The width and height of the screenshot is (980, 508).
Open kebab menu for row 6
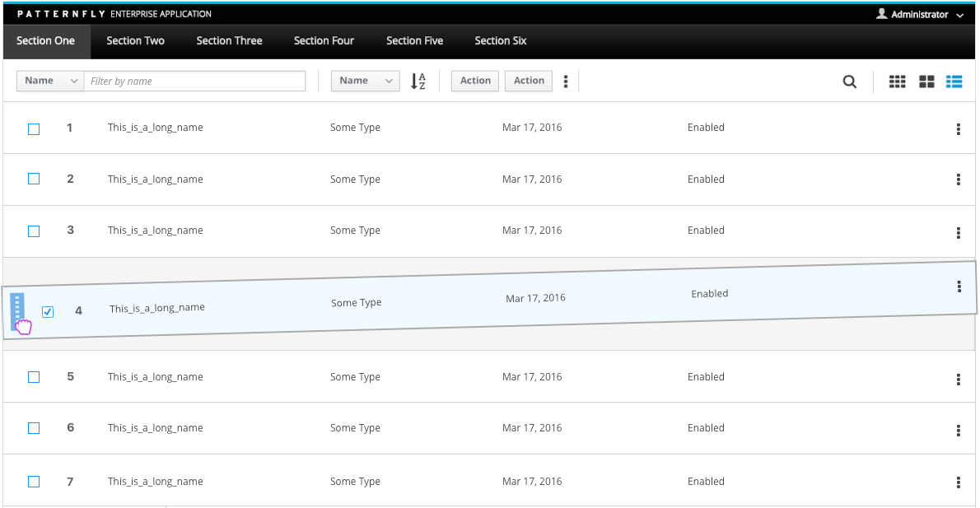point(958,431)
